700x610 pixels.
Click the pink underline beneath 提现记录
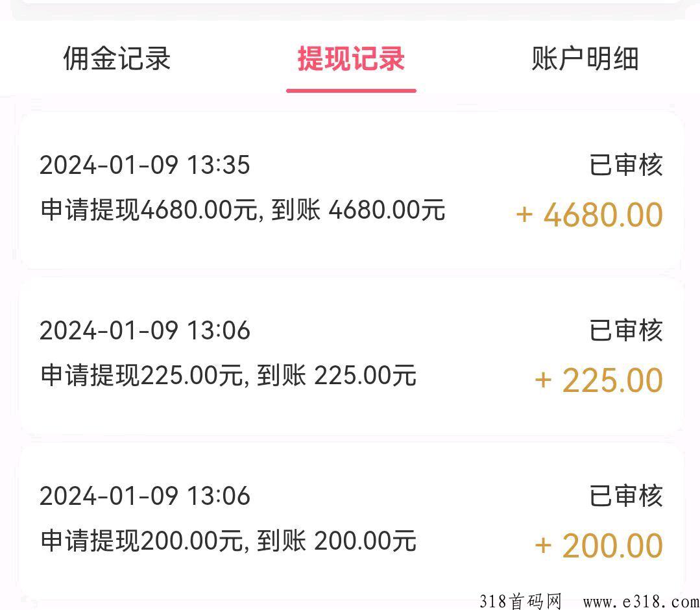point(352,91)
